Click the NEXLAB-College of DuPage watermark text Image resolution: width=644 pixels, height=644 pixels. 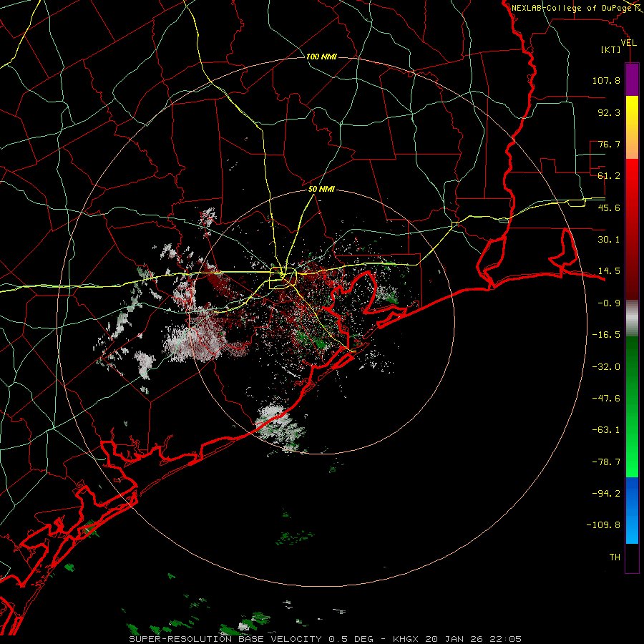572,8
